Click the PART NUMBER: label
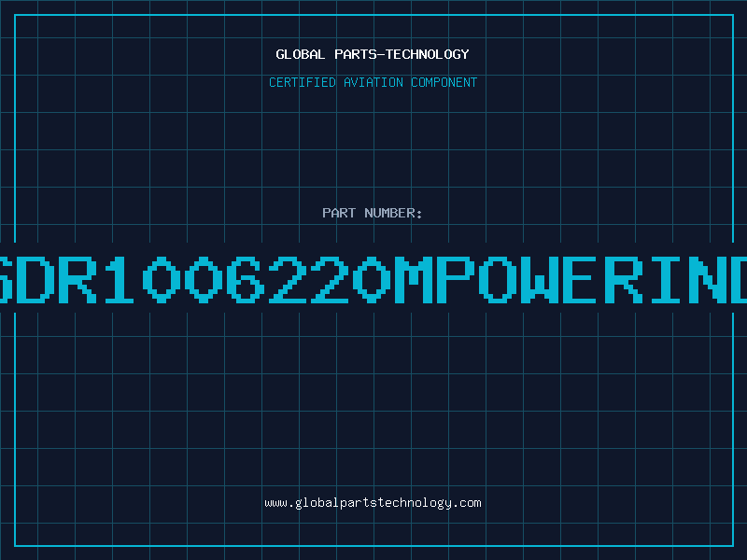This screenshot has height=560, width=747. (x=373, y=213)
